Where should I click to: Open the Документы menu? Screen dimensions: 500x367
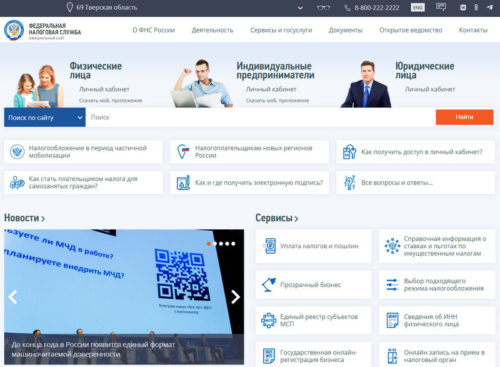[346, 30]
